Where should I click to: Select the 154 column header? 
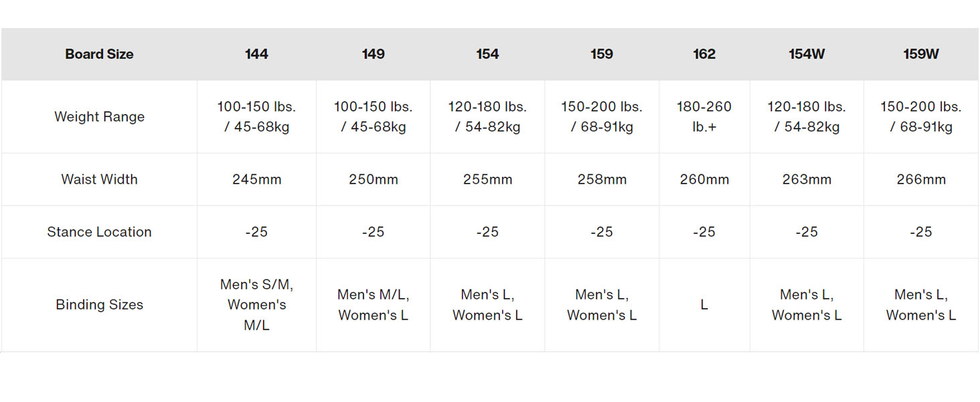point(487,54)
